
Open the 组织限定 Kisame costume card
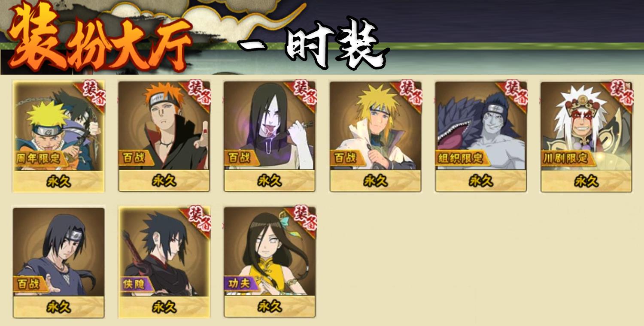[481, 136]
